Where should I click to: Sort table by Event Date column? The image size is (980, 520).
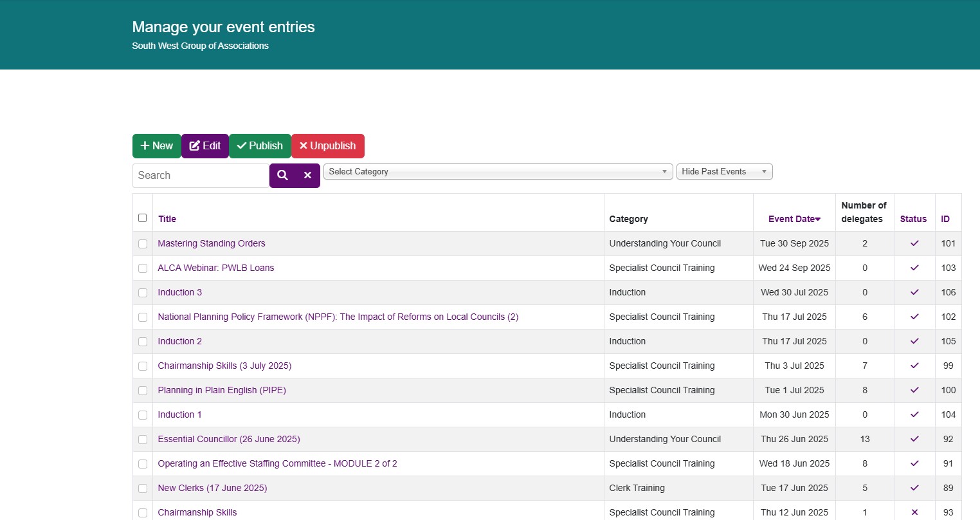click(x=794, y=219)
